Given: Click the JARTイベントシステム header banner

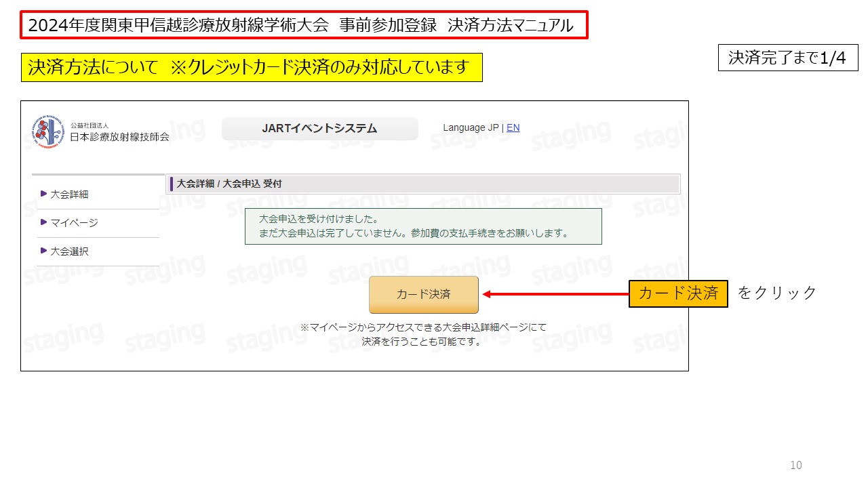Looking at the screenshot, I should [319, 129].
